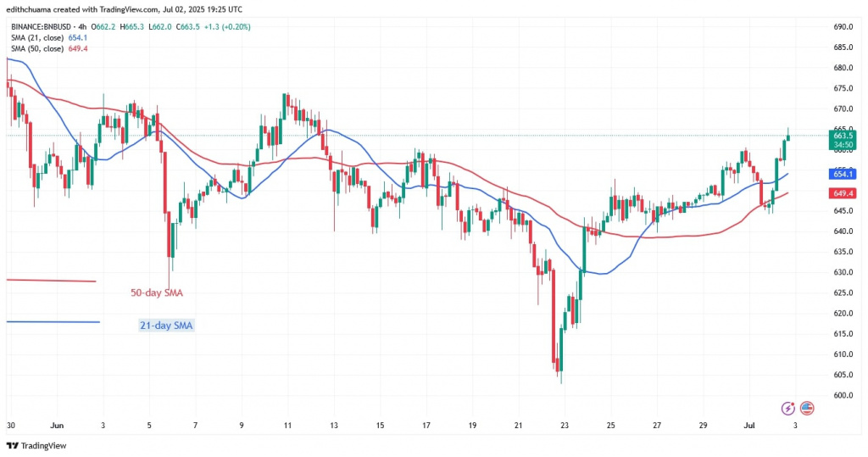The image size is (868, 457).
Task: Click the red 649.4 SMA price tag
Action: coord(843,193)
